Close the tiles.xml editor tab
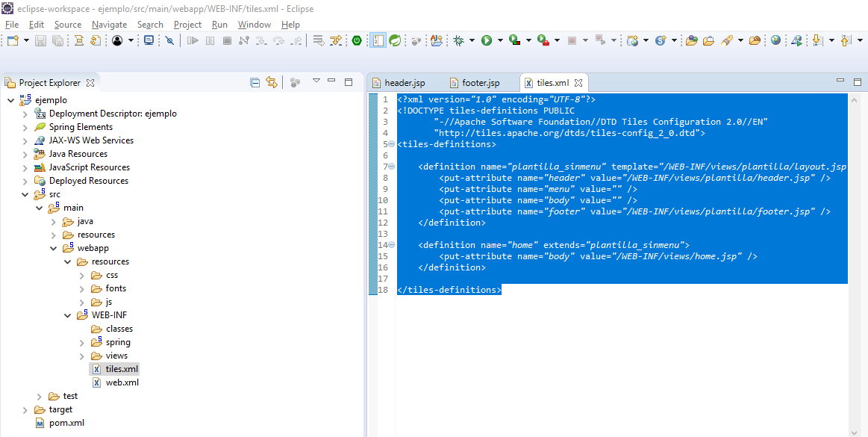The width and height of the screenshot is (868, 437). 578,83
